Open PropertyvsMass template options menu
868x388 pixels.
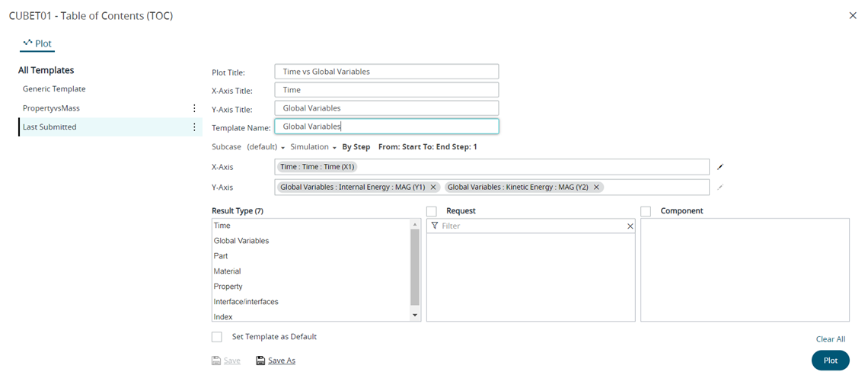pos(194,108)
